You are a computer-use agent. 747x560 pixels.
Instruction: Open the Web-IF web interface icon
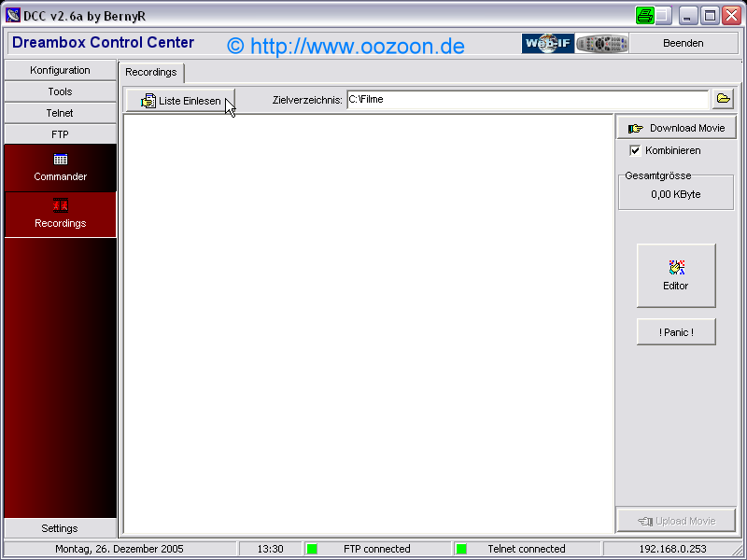[548, 43]
